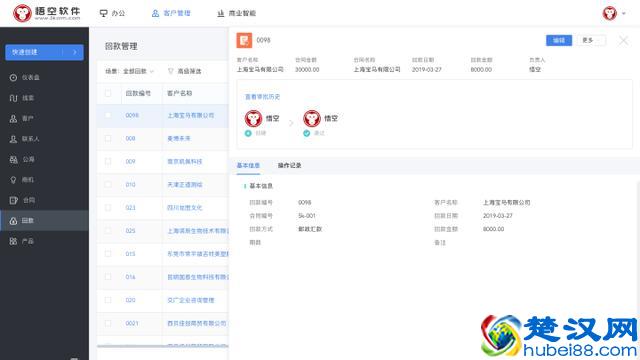
Task: Open the 线索 leads icon in sidebar
Action: click(13, 98)
